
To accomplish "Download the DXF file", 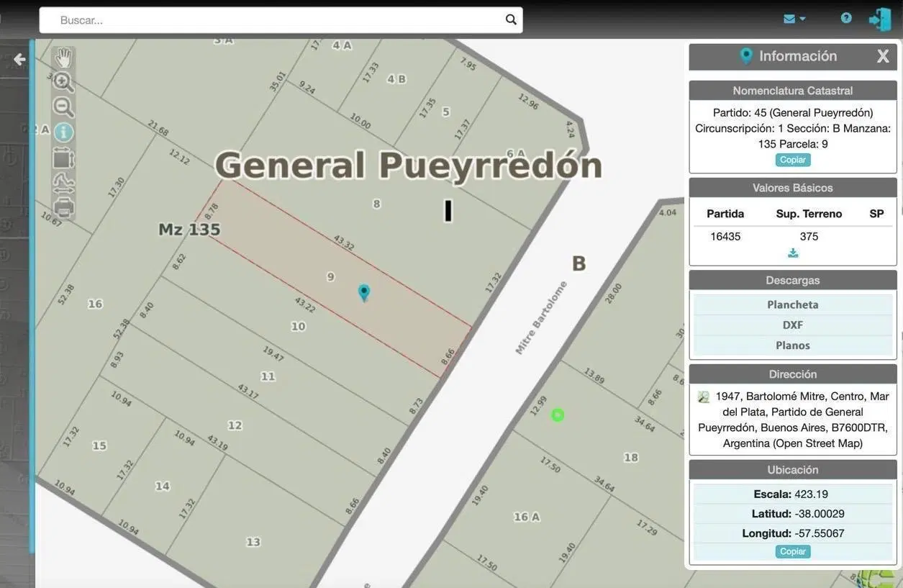I will [793, 325].
